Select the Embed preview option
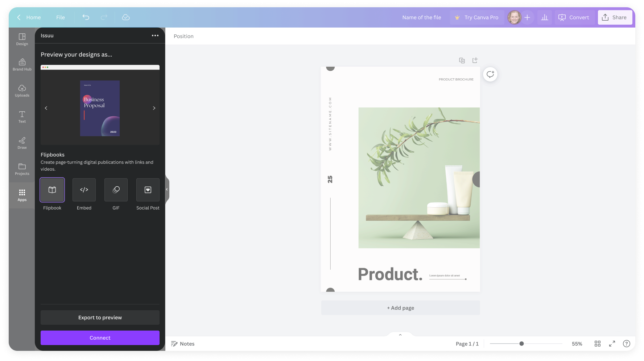This screenshot has height=361, width=644. pos(84,190)
